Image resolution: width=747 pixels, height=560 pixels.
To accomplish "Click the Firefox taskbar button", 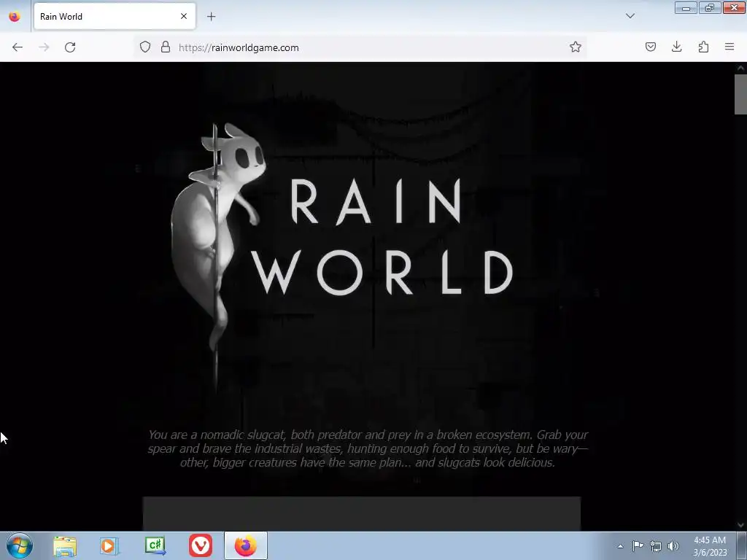I will [246, 545].
